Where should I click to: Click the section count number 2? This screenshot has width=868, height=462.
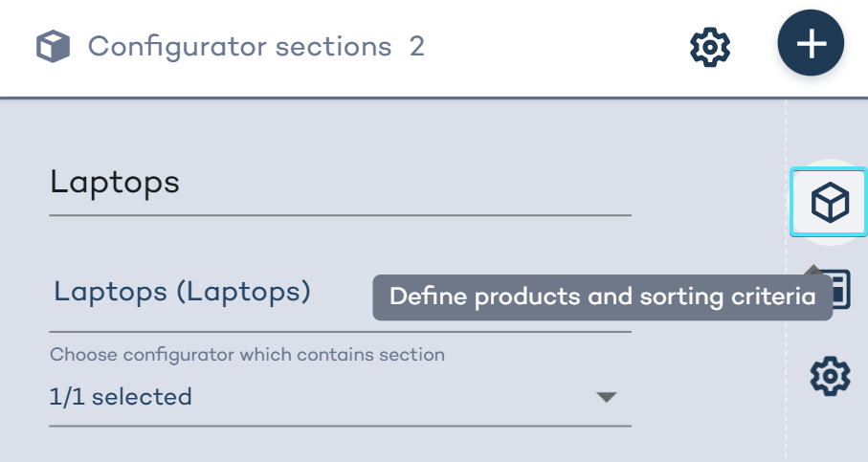417,46
